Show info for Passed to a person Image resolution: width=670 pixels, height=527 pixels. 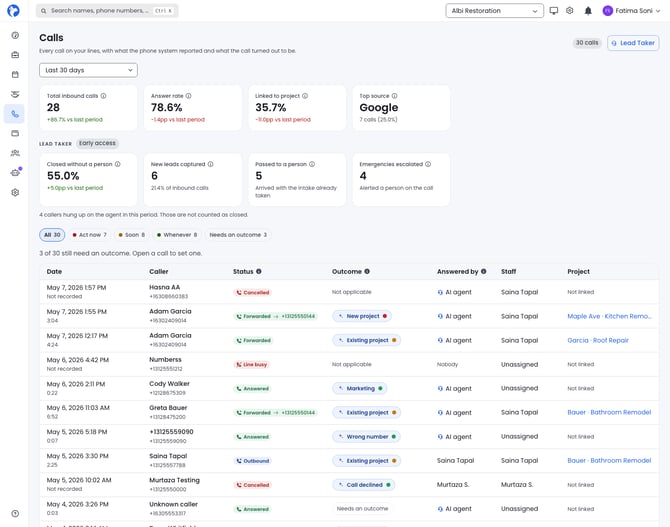click(312, 164)
